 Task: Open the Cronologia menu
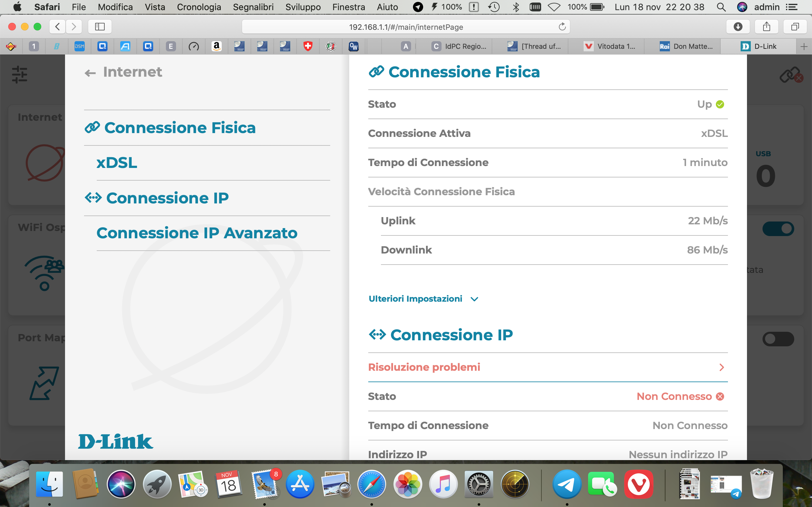[x=199, y=7]
